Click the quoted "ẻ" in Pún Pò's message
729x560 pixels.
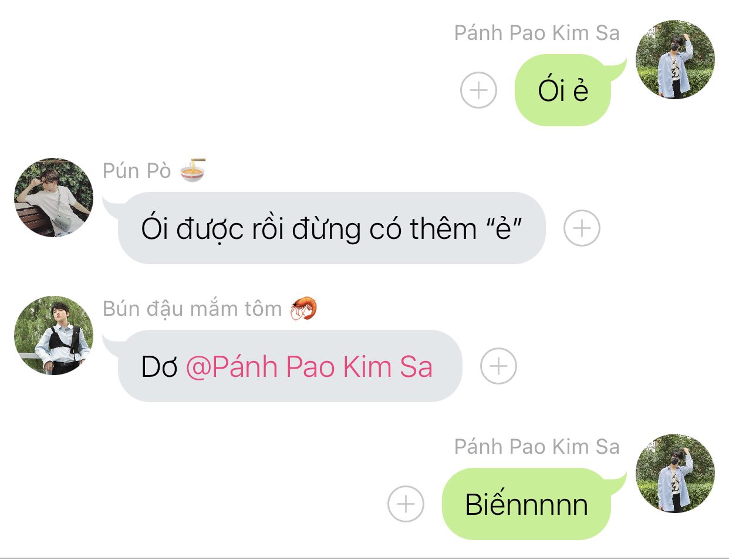point(504,228)
